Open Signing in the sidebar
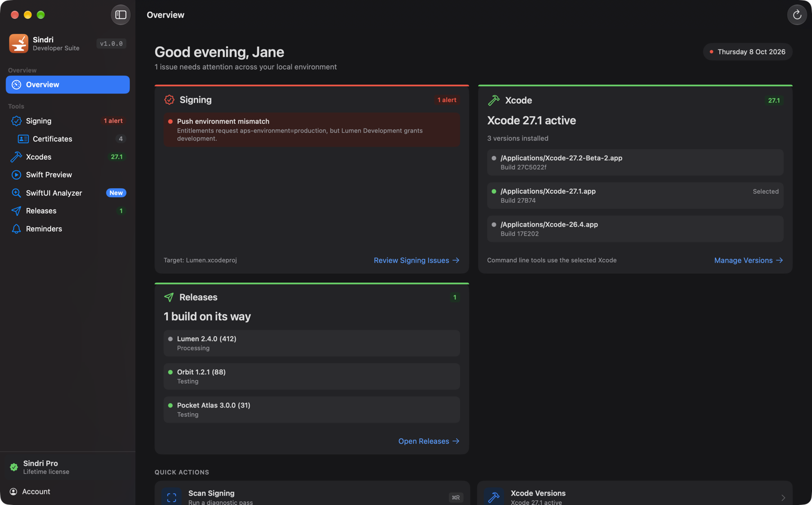This screenshot has height=505, width=812. (68, 121)
